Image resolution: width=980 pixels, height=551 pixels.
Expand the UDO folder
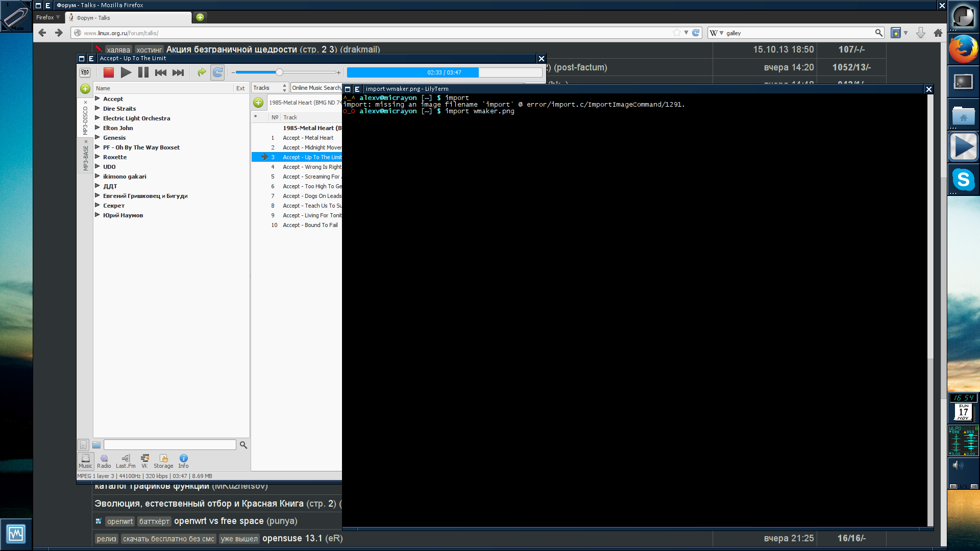coord(97,166)
